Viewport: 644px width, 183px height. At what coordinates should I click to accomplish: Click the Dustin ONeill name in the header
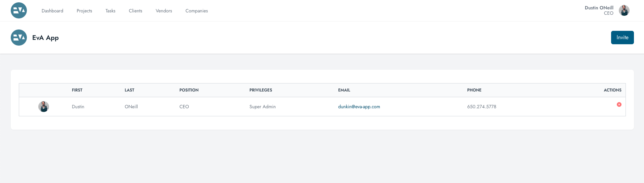pyautogui.click(x=599, y=8)
